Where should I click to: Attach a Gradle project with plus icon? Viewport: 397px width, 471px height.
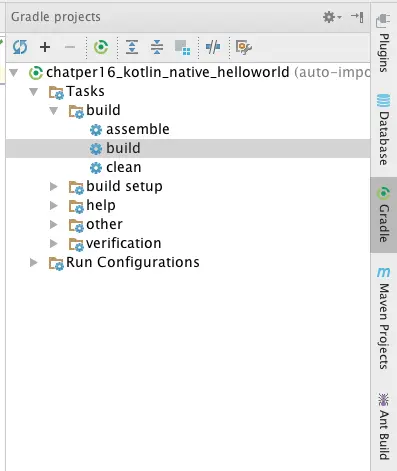(x=45, y=47)
